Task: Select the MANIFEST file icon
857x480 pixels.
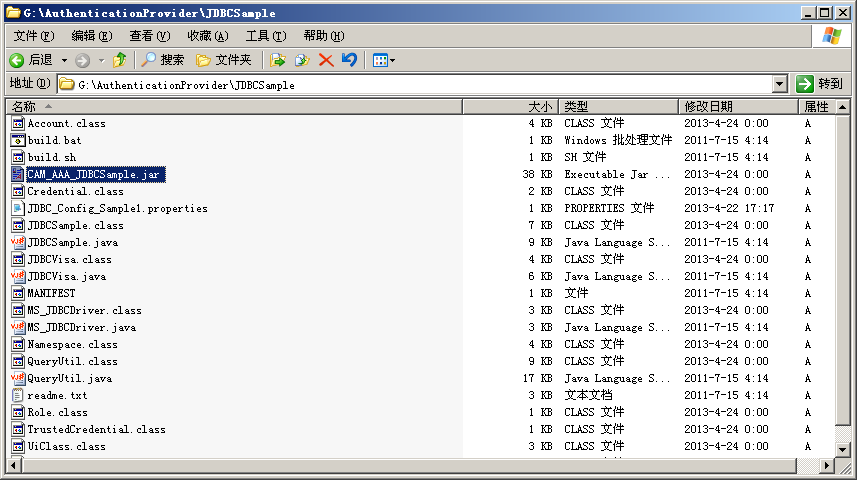Action: [x=18, y=293]
